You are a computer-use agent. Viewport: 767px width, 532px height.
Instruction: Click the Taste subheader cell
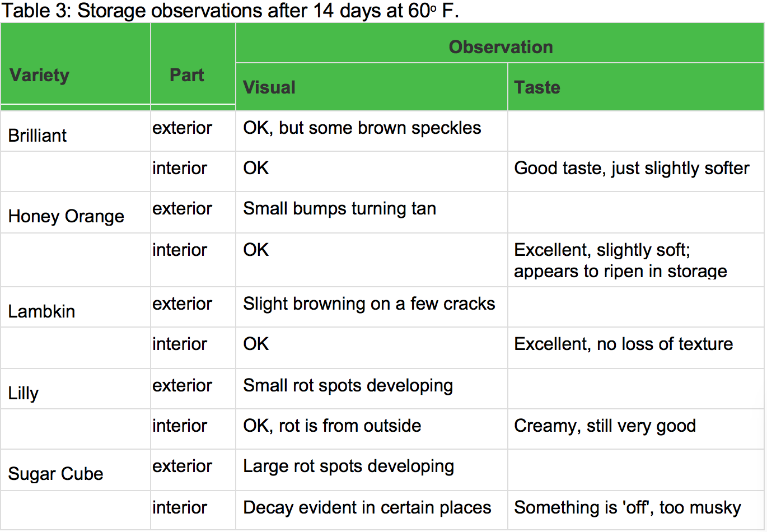537,87
